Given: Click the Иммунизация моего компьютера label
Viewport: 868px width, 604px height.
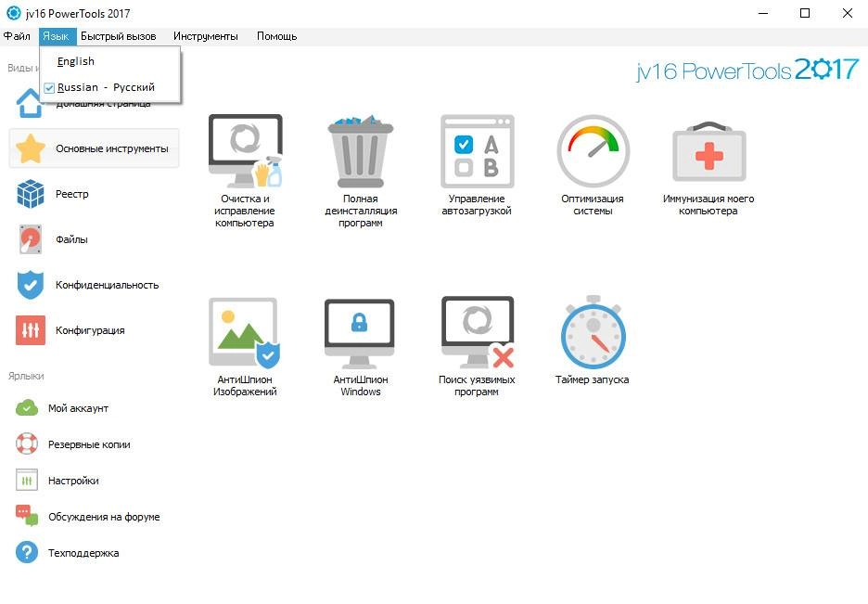Looking at the screenshot, I should click(708, 204).
